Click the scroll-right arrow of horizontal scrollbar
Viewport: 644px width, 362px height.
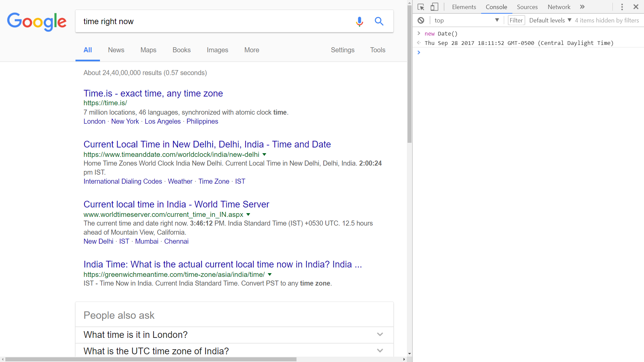coord(404,359)
